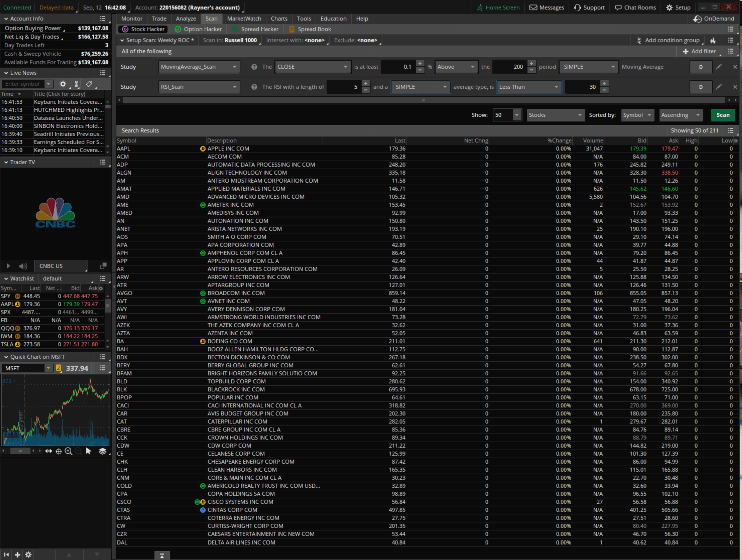The width and height of the screenshot is (742, 560).
Task: Decrease the RSI length 5 stepper
Action: [365, 90]
